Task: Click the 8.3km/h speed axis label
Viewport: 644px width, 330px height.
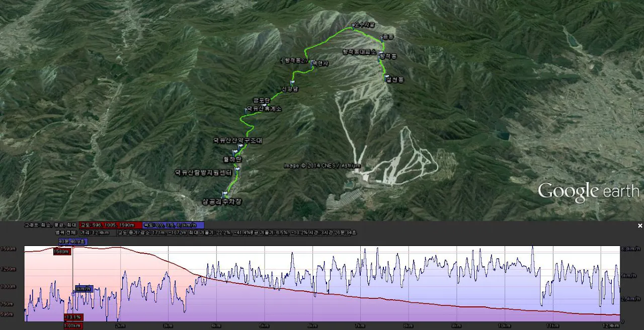Action: click(x=631, y=249)
